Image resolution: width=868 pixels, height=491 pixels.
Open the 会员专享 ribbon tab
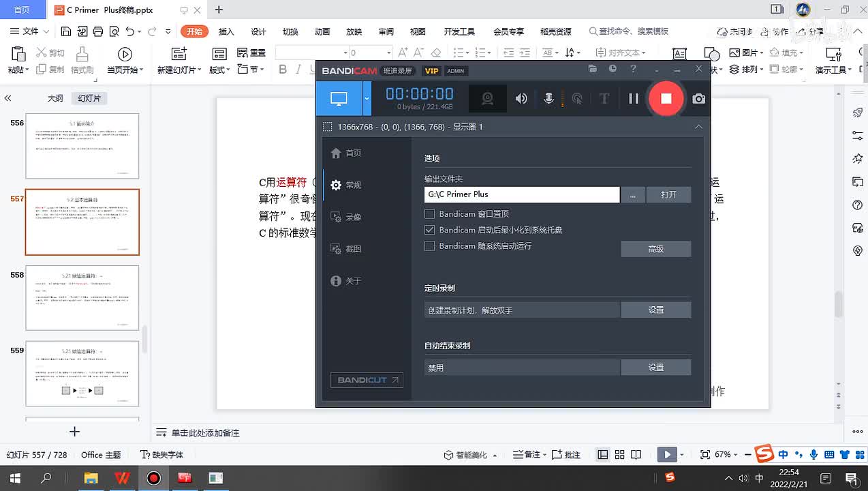[508, 31]
